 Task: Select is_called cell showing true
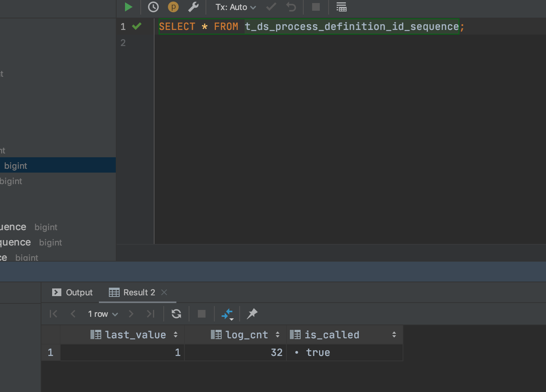[x=345, y=352]
